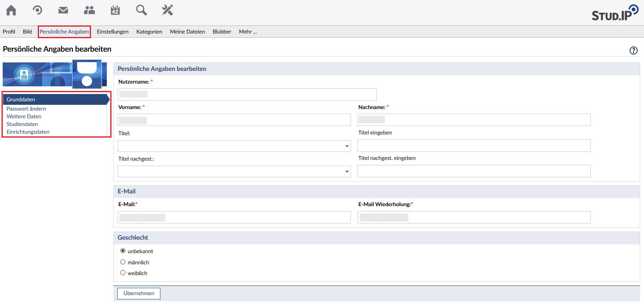The image size is (644, 304).
Task: Open the help question mark icon
Action: point(633,50)
